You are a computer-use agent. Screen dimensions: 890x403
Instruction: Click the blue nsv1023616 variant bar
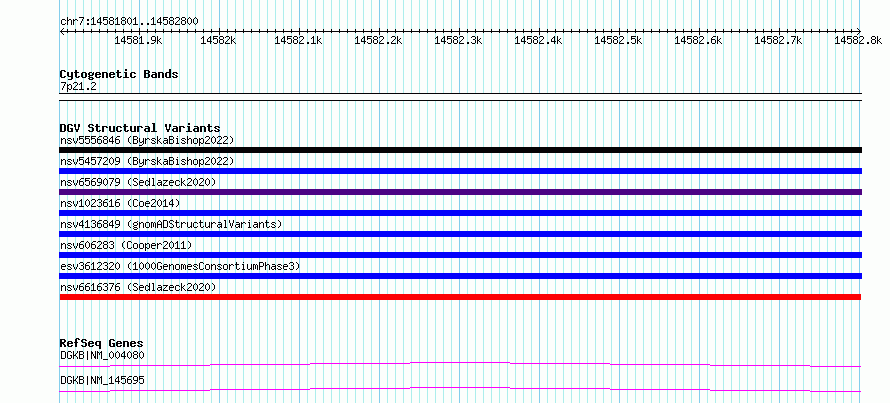pyautogui.click(x=460, y=213)
